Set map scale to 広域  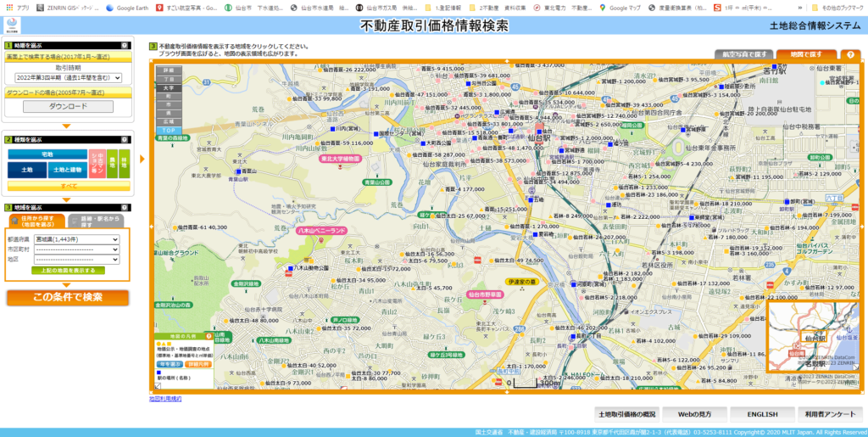tap(169, 120)
